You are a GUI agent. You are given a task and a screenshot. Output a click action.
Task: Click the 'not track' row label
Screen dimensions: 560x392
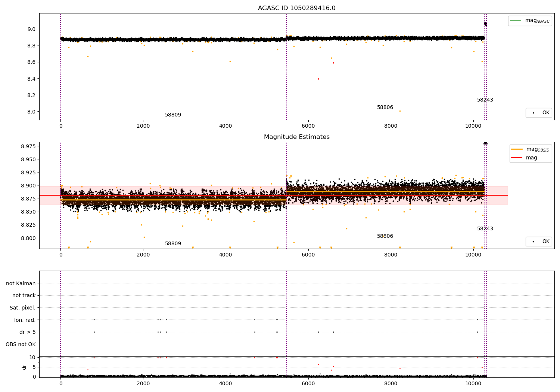pyautogui.click(x=24, y=296)
